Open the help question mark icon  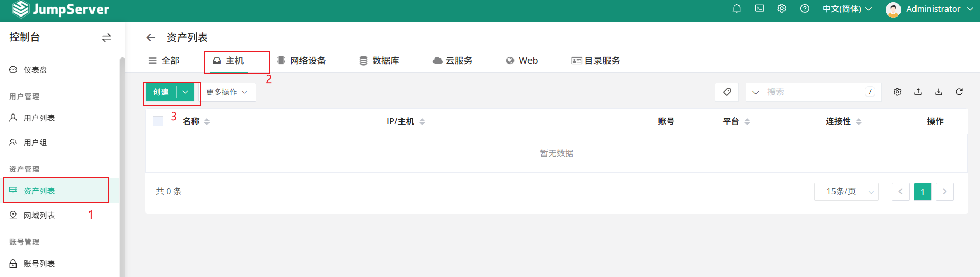tap(805, 8)
